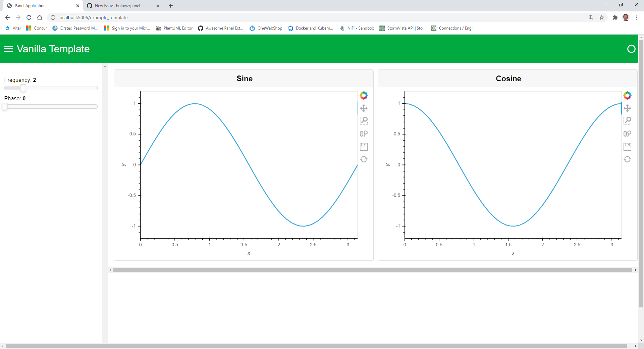
Task: Click the Cosine card header
Action: tap(508, 79)
